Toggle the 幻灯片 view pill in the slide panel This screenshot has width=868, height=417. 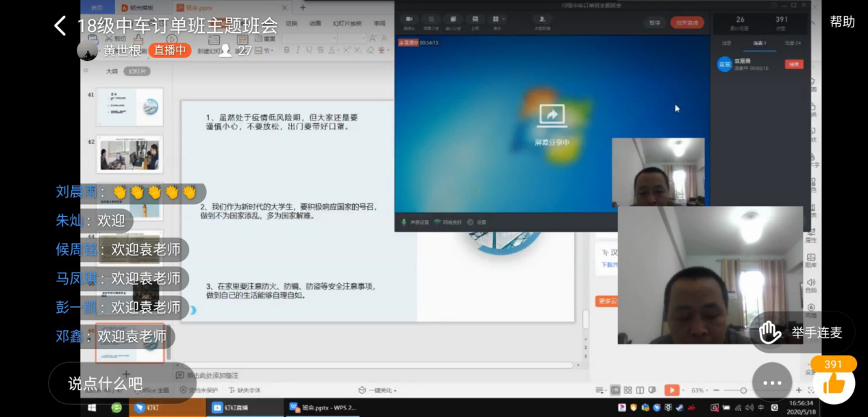pyautogui.click(x=137, y=71)
